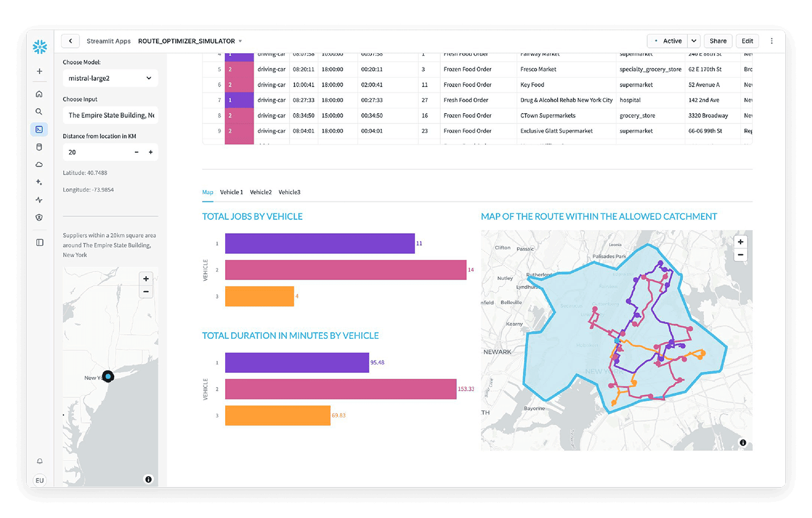
Task: Open the Search icon in sidebar
Action: pyautogui.click(x=39, y=112)
